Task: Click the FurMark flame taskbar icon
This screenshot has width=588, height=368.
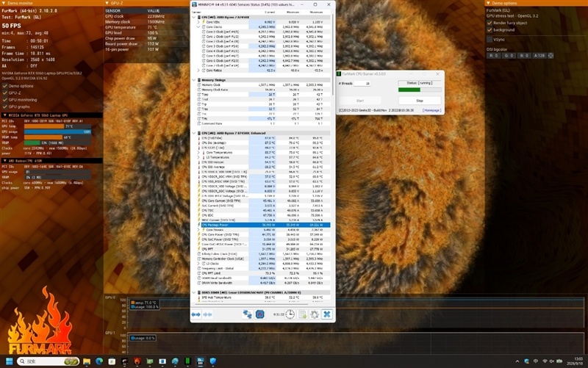Action: tap(137, 361)
